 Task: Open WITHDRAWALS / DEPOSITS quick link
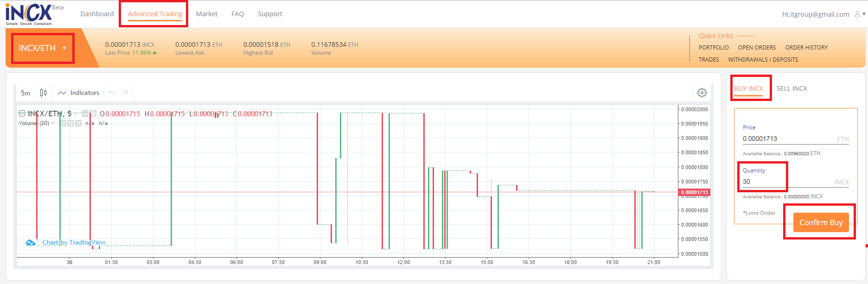(763, 60)
